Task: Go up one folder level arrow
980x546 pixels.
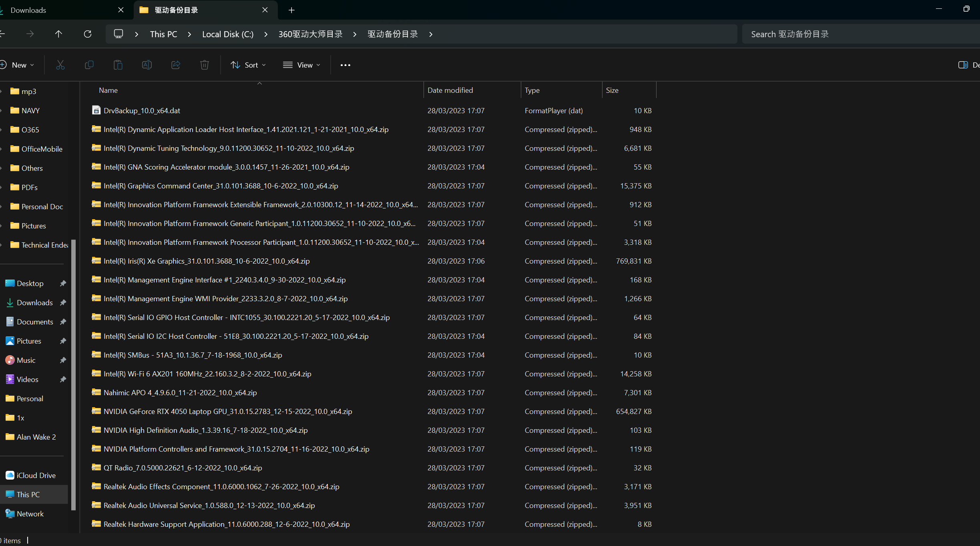Action: pos(58,34)
